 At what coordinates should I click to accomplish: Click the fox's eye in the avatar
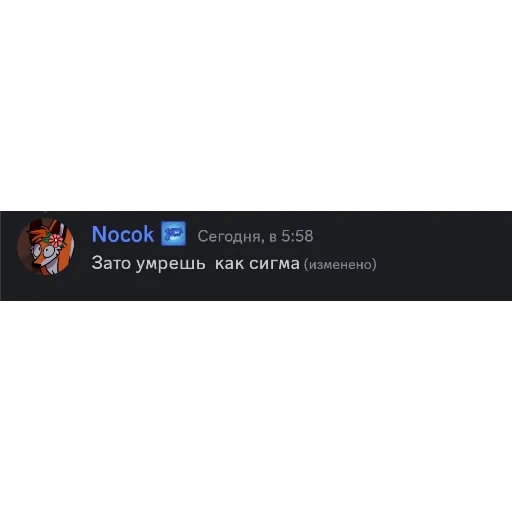(50, 251)
